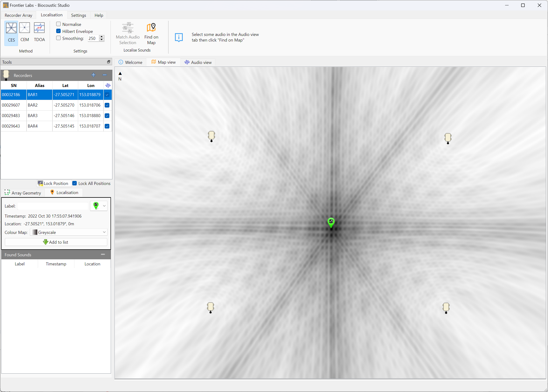This screenshot has width=548, height=392.
Task: Click the Found Sounds Label column header
Action: tap(20, 264)
